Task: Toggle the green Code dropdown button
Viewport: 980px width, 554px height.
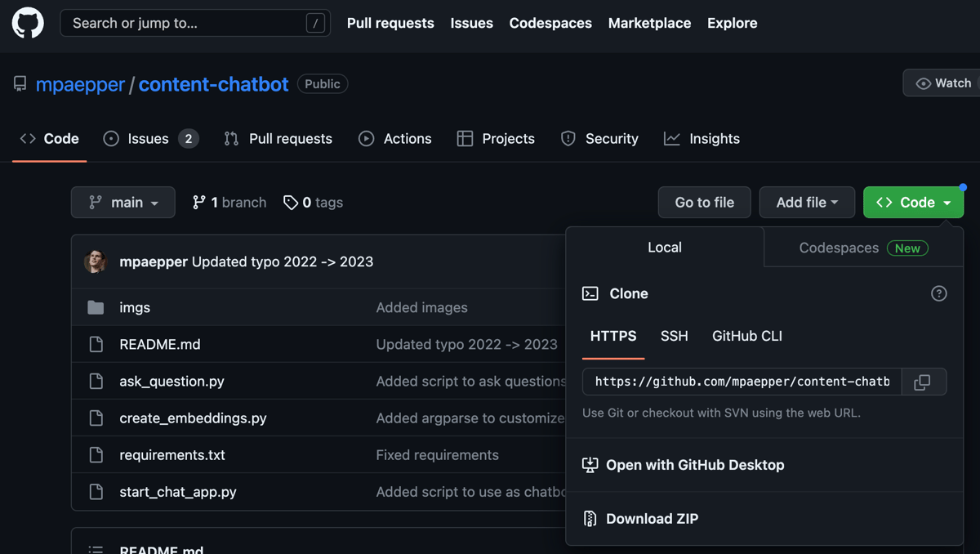Action: tap(913, 203)
